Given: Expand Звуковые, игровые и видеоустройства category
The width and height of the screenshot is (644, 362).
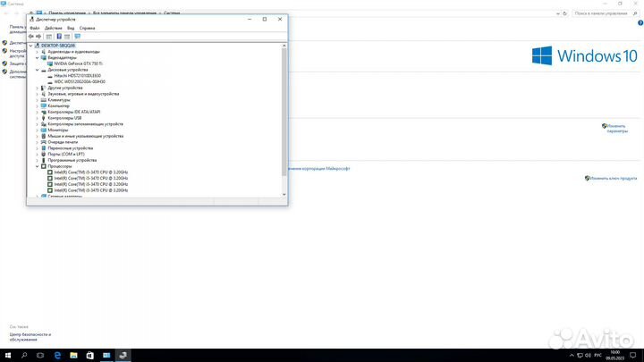Looking at the screenshot, I should [37, 94].
